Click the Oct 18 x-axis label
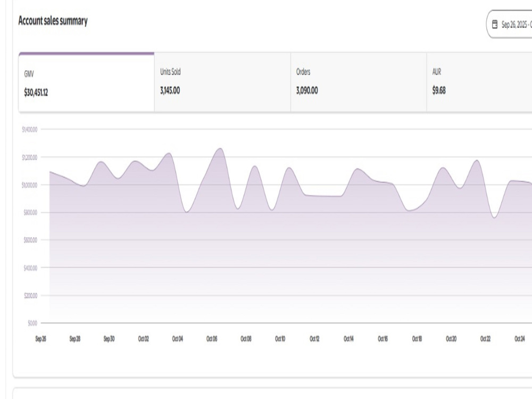The width and height of the screenshot is (532, 399). click(x=417, y=338)
